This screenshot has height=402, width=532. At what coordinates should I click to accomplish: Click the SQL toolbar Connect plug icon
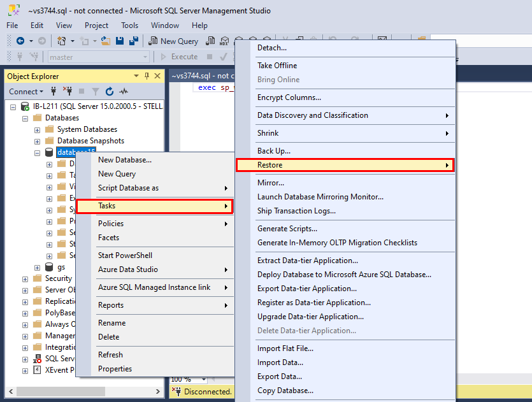click(20, 57)
